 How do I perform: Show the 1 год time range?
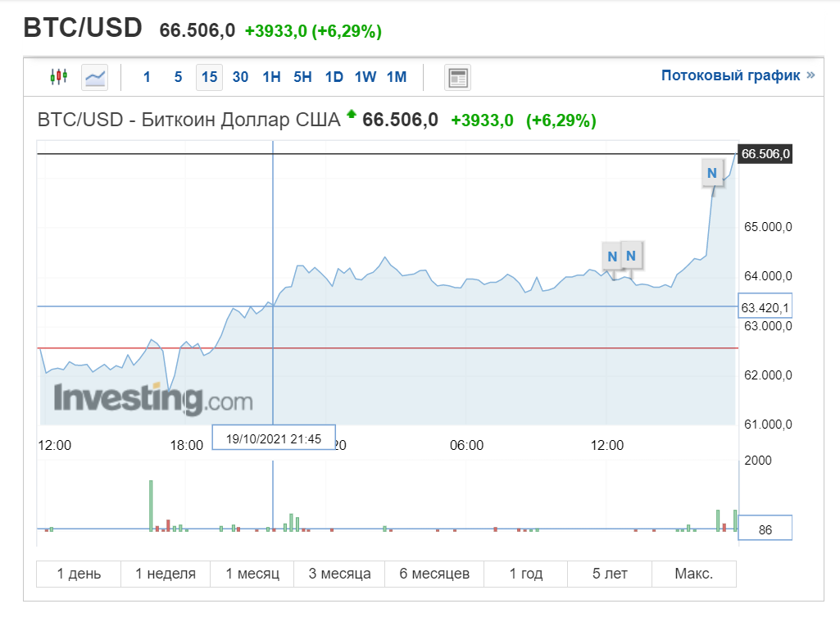[x=526, y=574]
